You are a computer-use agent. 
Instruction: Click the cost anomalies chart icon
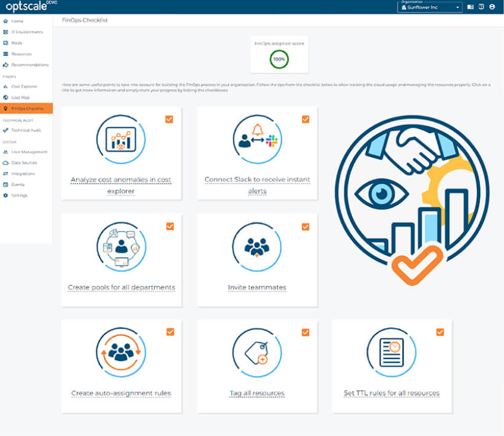[x=121, y=139]
